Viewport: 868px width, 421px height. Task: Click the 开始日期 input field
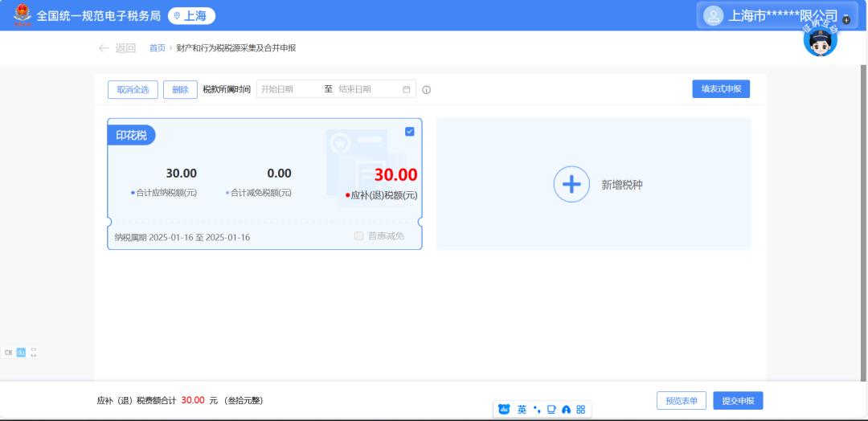pos(289,89)
